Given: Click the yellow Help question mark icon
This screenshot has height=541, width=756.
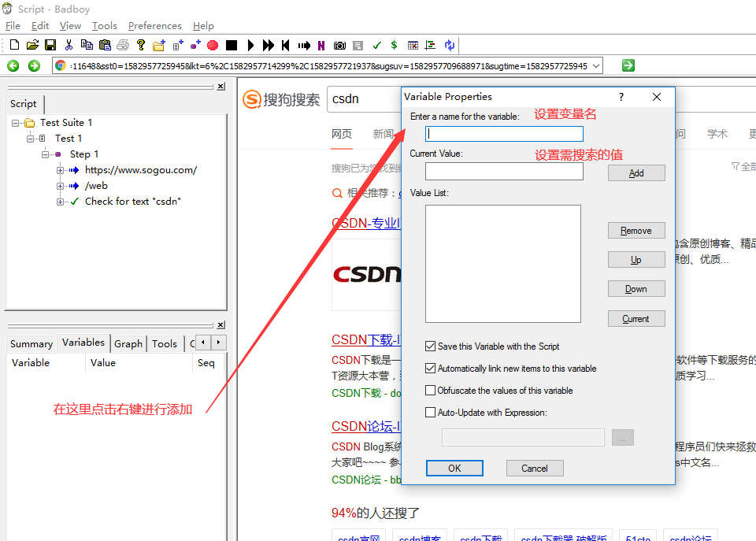Looking at the screenshot, I should point(141,45).
